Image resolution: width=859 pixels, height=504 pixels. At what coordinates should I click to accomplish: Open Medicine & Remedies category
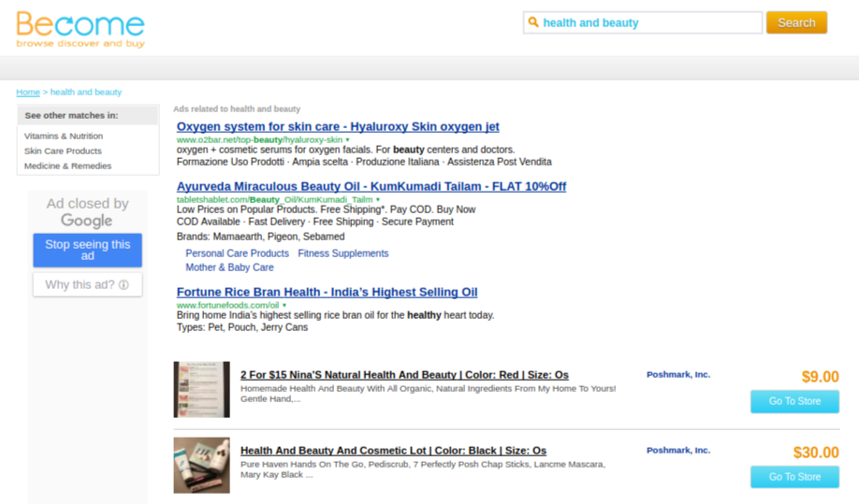68,166
